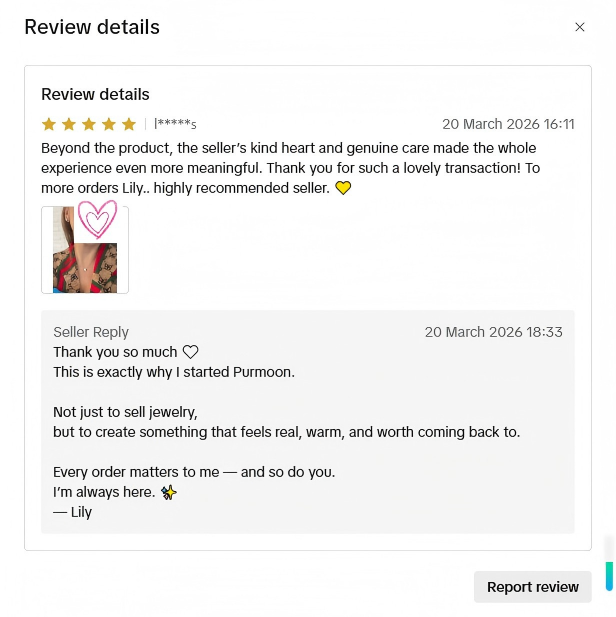
Task: Click the second gold rating star
Action: click(69, 124)
